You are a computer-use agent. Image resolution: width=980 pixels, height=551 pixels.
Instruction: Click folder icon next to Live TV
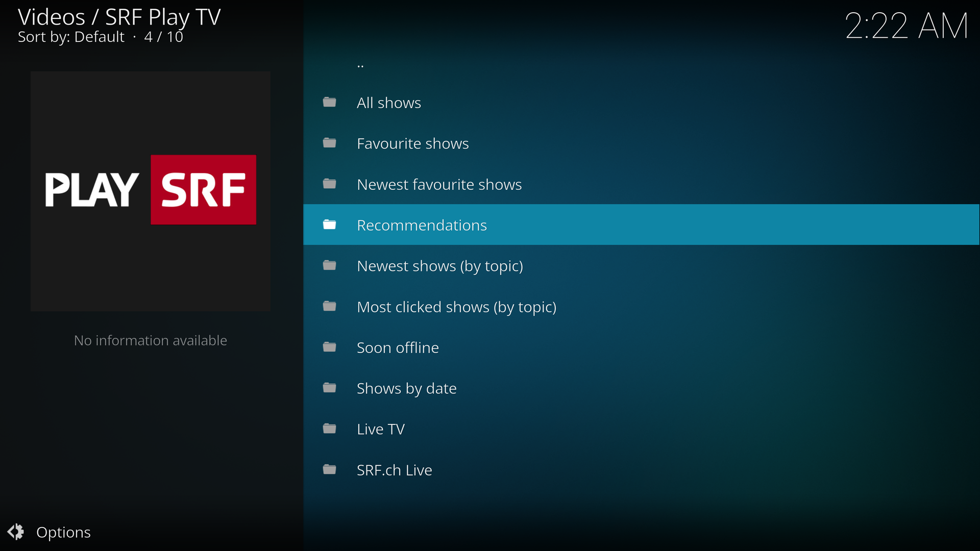[329, 429]
